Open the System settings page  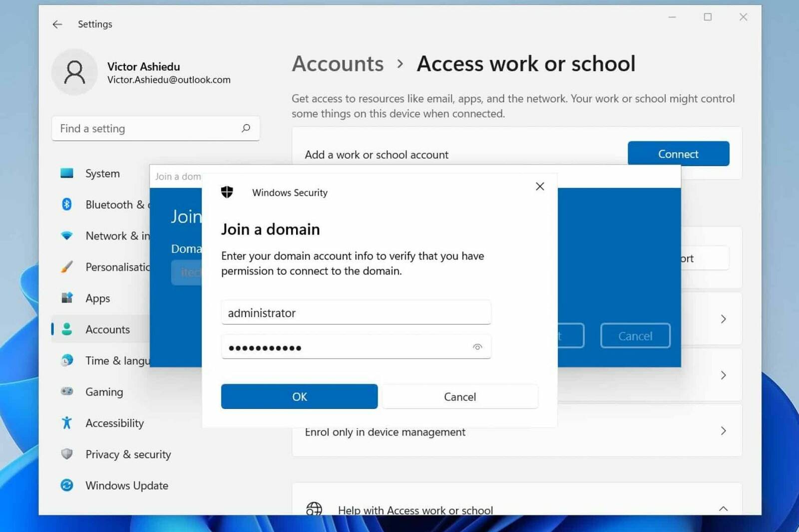coord(102,173)
